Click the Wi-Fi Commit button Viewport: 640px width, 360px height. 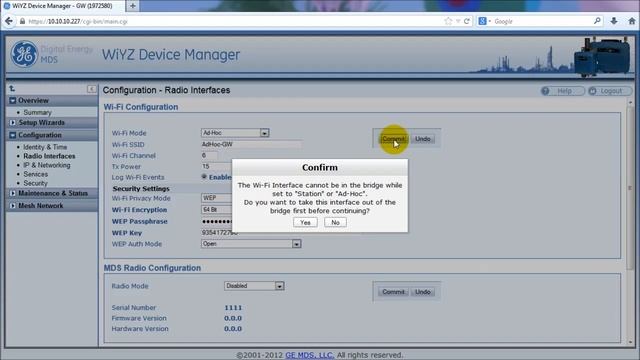tap(393, 139)
